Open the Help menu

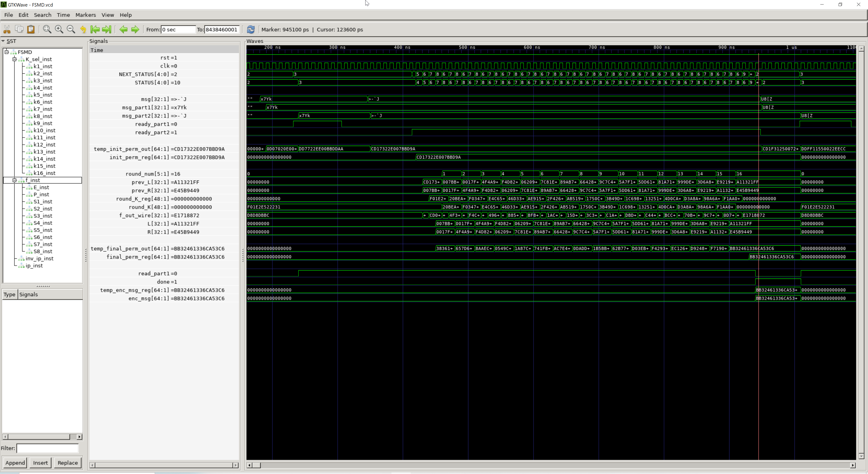coord(126,15)
